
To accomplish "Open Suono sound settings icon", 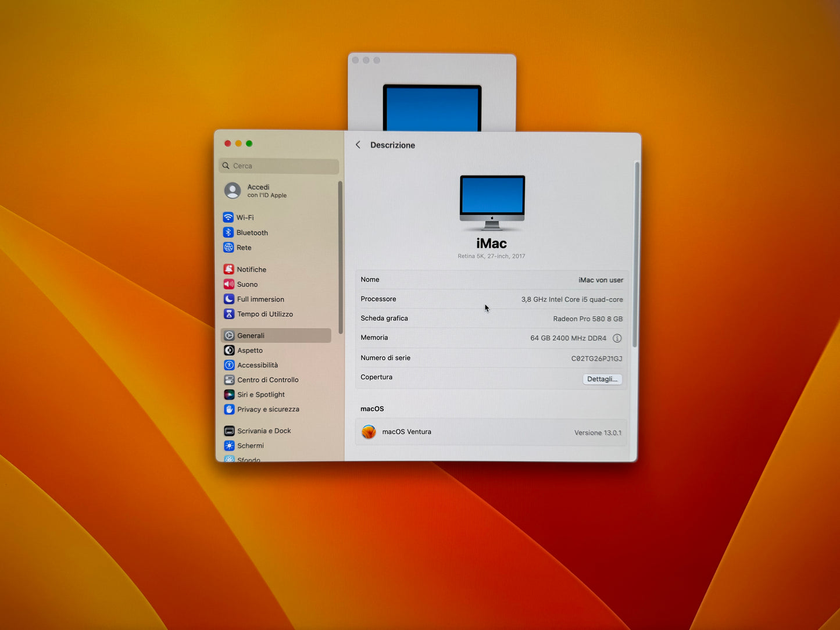I will point(229,284).
